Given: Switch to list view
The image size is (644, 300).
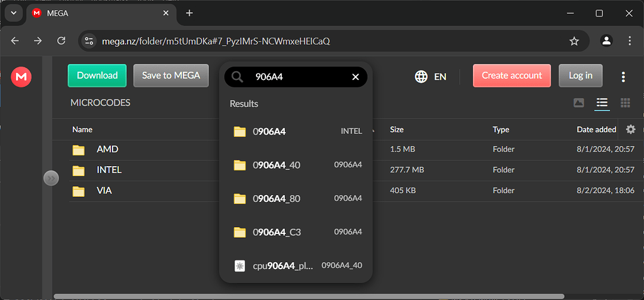Looking at the screenshot, I should click(602, 103).
